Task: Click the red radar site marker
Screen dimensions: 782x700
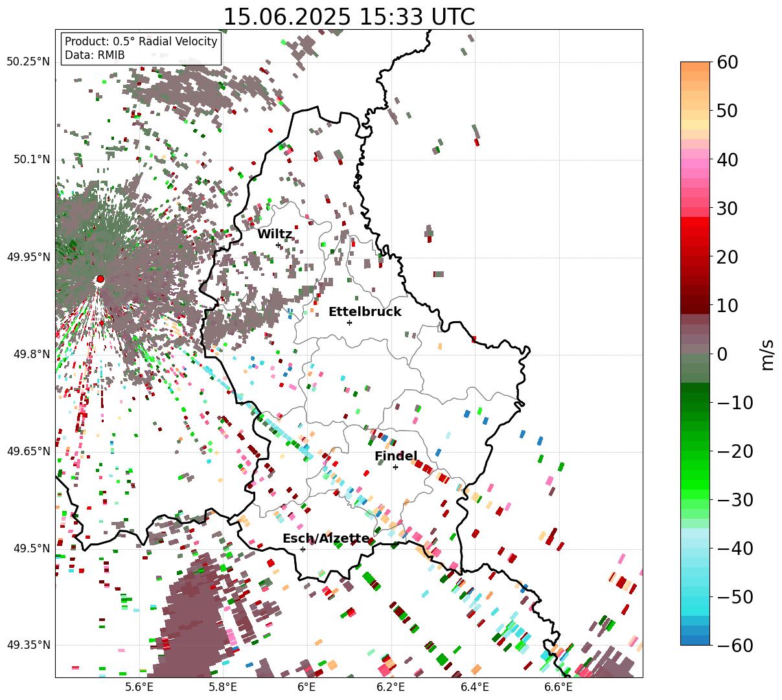Action: (100, 279)
